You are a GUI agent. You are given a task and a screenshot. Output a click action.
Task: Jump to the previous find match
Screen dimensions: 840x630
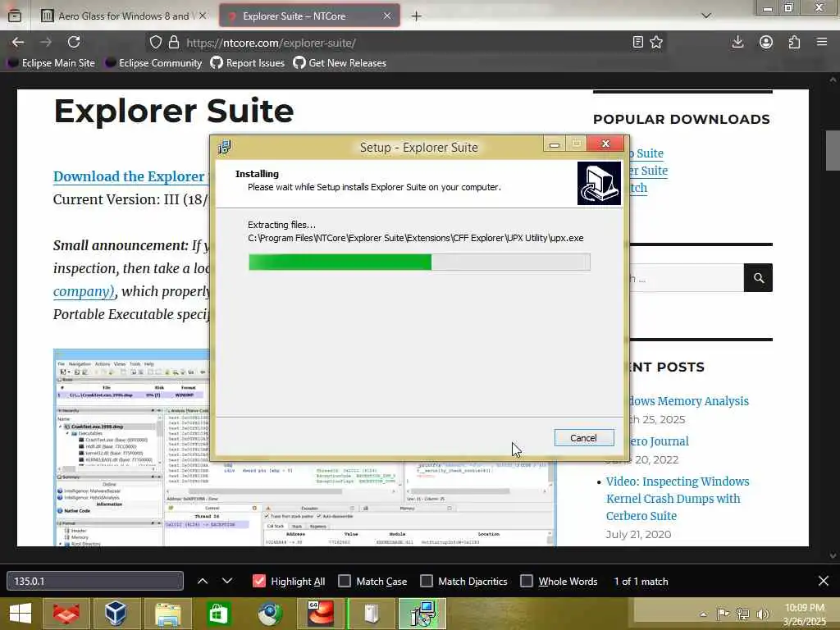(x=203, y=581)
